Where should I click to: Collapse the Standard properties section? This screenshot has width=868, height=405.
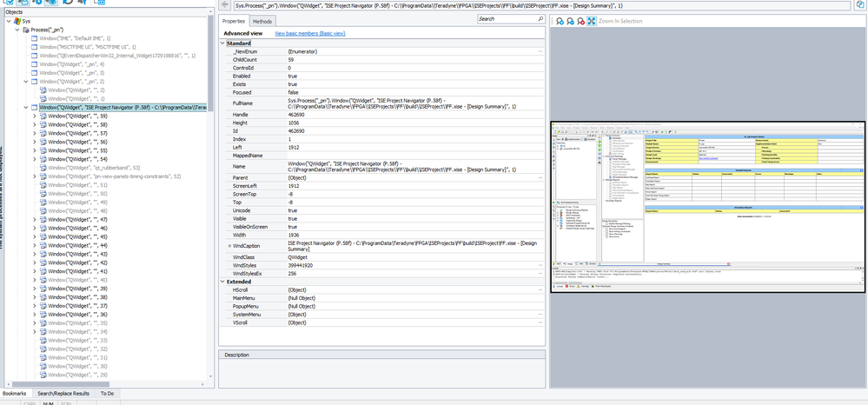click(222, 43)
